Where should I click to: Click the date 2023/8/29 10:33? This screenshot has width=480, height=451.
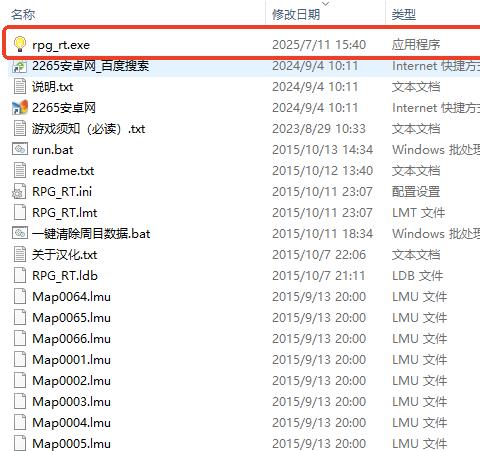(319, 129)
